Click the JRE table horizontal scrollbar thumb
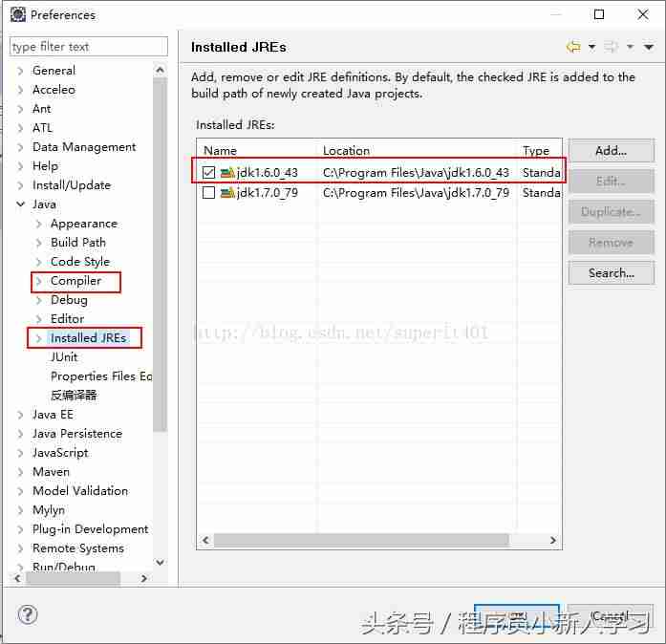 (x=361, y=540)
